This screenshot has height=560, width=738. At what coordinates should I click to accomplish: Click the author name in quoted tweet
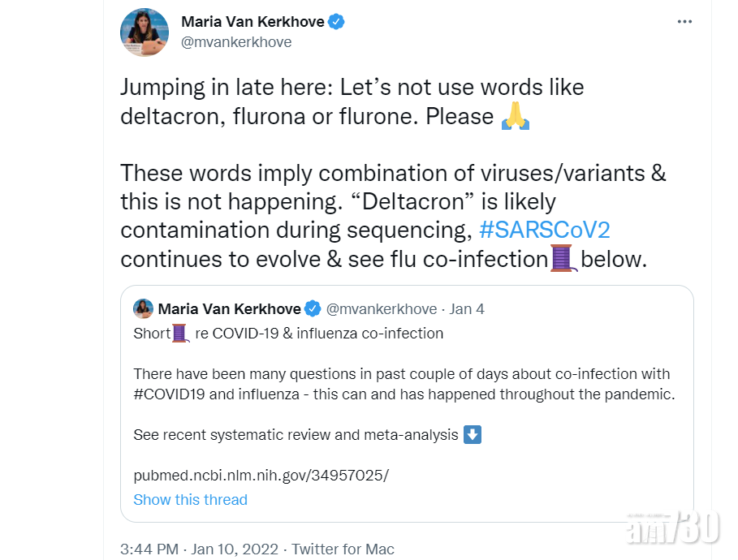pos(228,308)
